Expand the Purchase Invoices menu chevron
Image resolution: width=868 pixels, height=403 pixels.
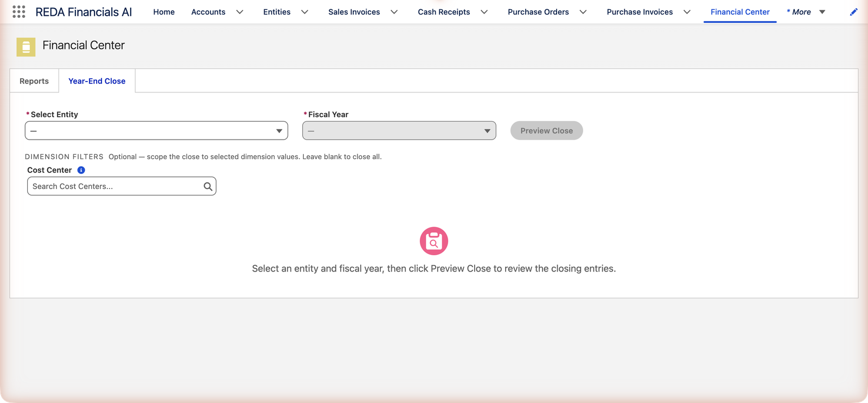coord(687,12)
